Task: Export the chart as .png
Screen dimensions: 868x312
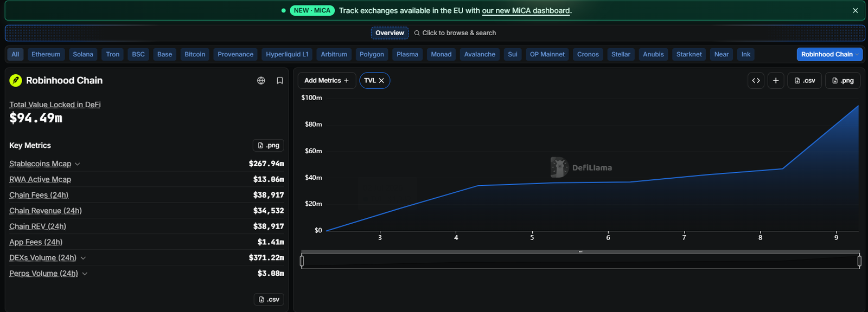Action: (843, 80)
